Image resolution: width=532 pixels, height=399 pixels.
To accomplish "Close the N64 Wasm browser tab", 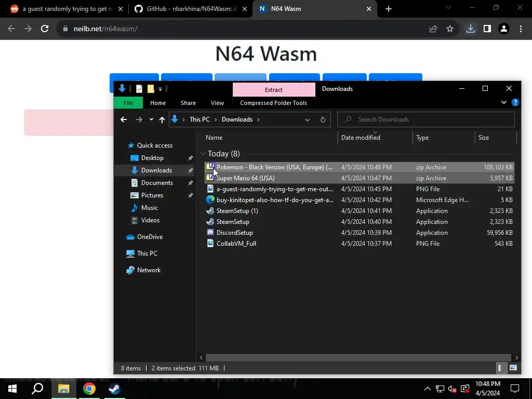I will tap(369, 9).
